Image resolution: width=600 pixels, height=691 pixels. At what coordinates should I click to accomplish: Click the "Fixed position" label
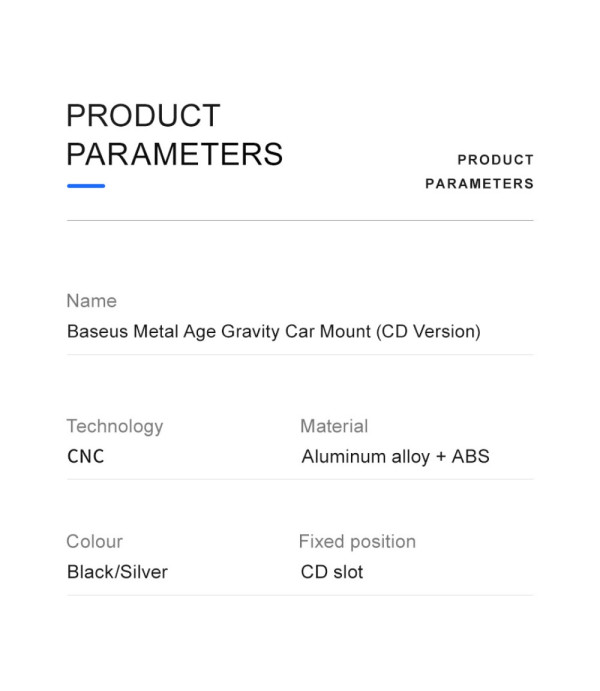[x=357, y=542]
